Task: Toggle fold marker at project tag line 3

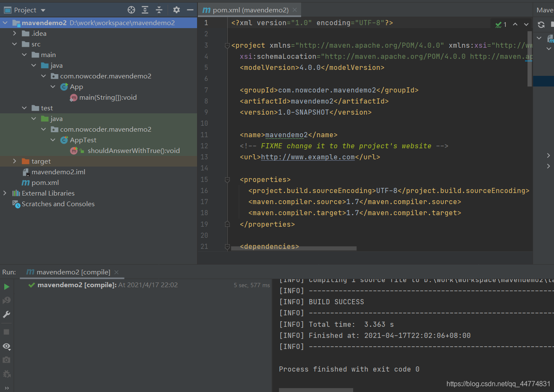Action: point(227,46)
